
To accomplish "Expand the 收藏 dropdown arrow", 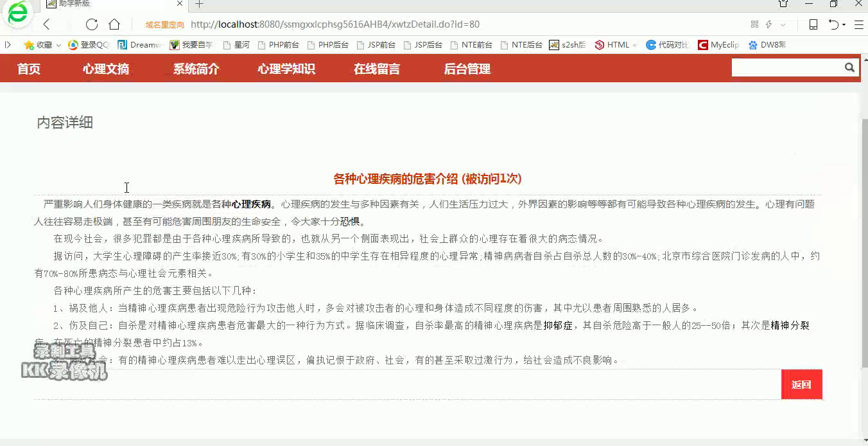I will pyautogui.click(x=58, y=46).
